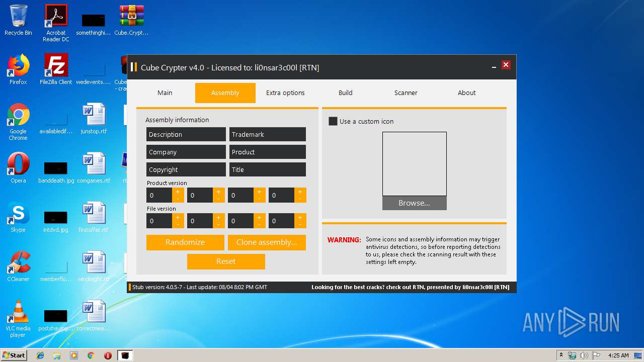Click Chrome icon in the taskbar
644x362 pixels.
pos(91,355)
